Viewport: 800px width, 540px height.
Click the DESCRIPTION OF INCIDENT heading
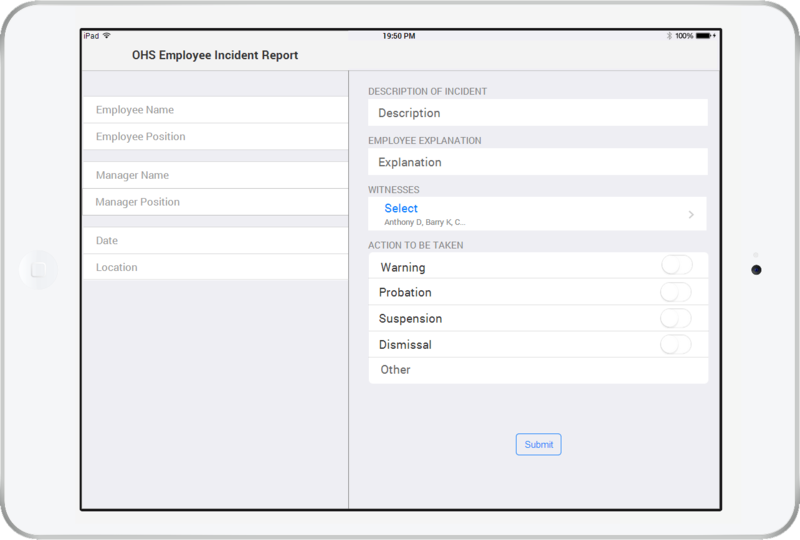coord(428,91)
